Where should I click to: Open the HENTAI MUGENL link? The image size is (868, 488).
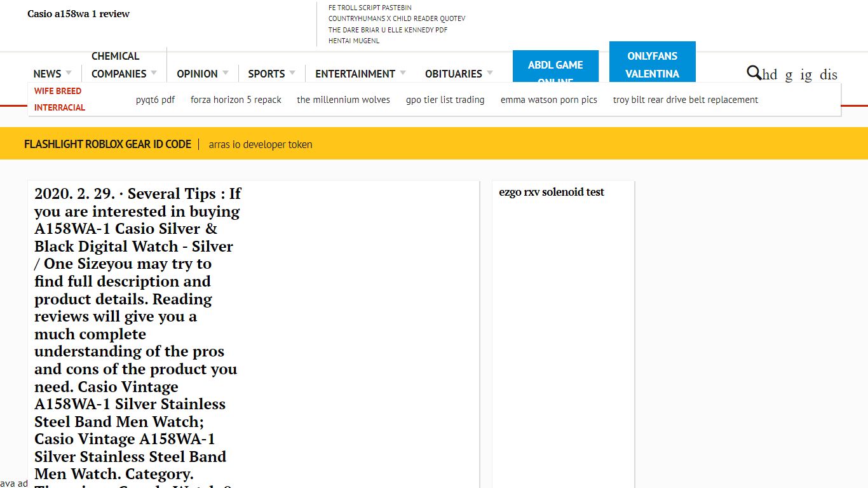click(354, 41)
